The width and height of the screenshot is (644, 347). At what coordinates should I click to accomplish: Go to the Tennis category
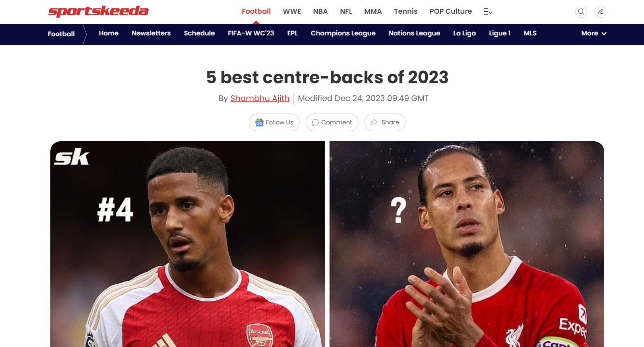pyautogui.click(x=406, y=11)
